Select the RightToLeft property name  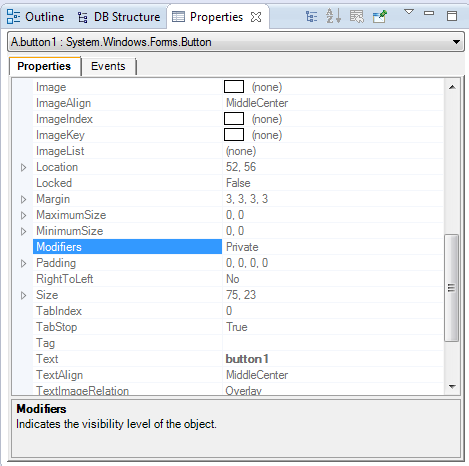click(64, 279)
